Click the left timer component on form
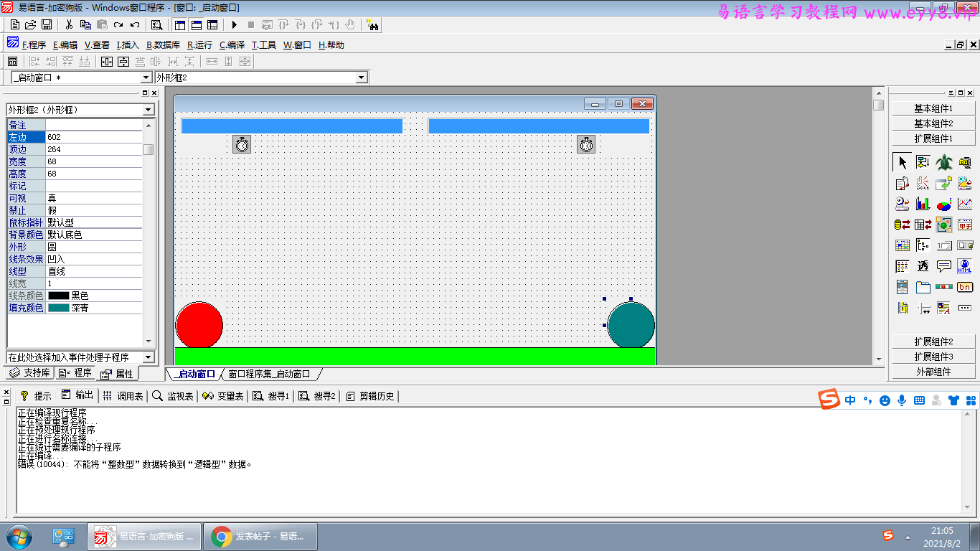The image size is (980, 551). coord(242,144)
